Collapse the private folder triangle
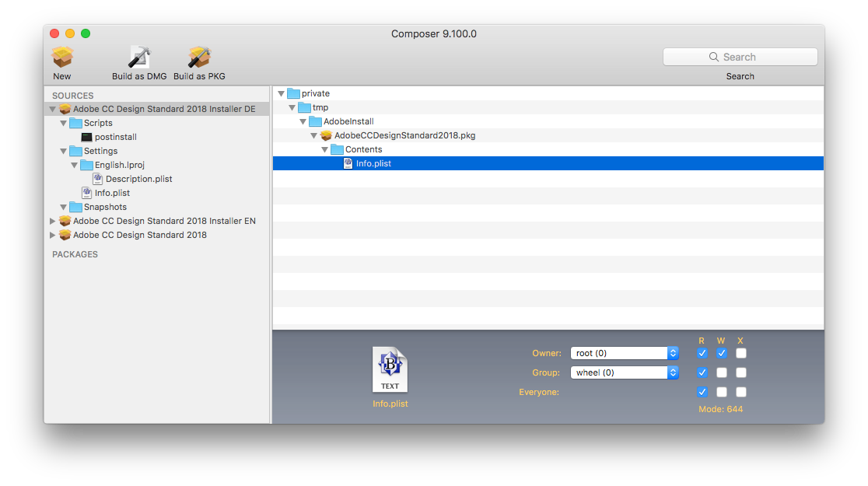 pos(282,93)
